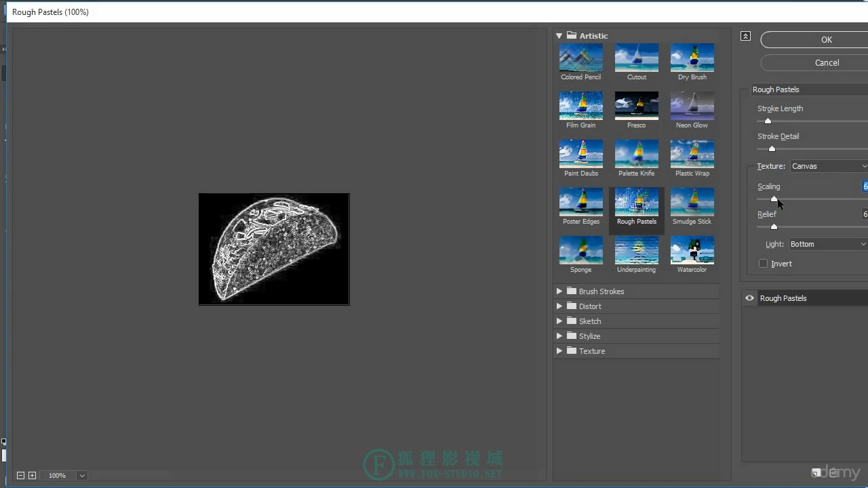Image resolution: width=868 pixels, height=488 pixels.
Task: Click the zoom in plus button
Action: [x=32, y=476]
